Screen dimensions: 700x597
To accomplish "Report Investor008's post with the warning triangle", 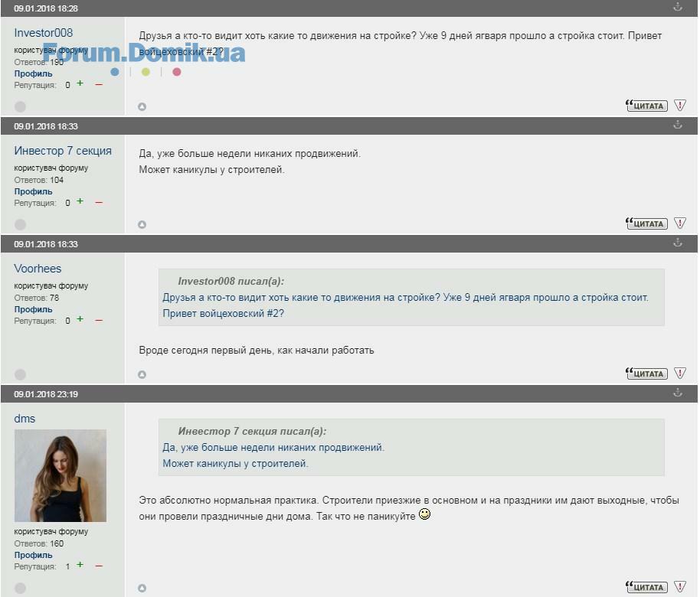I will click(679, 106).
